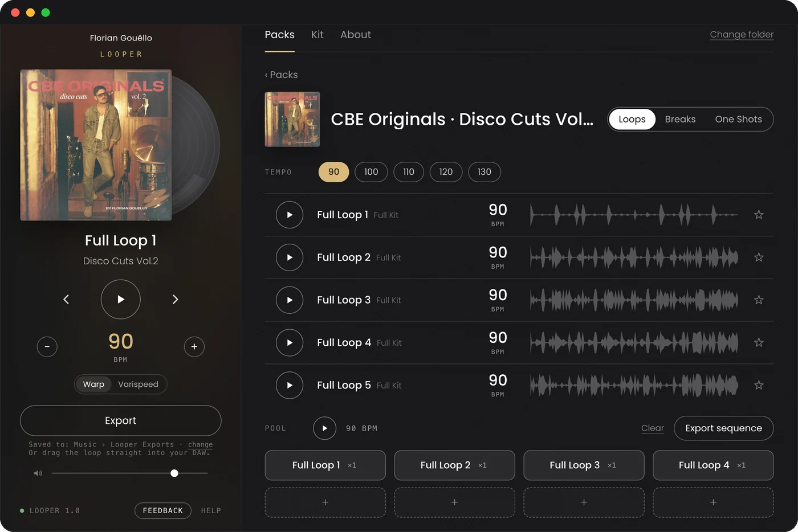798x532 pixels.
Task: Switch tempo to 120
Action: point(446,172)
